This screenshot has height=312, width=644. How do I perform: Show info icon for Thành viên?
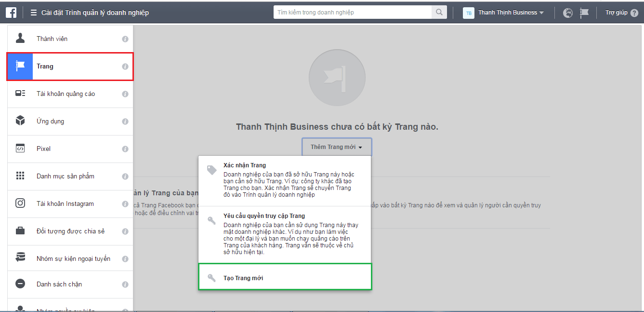(x=125, y=39)
